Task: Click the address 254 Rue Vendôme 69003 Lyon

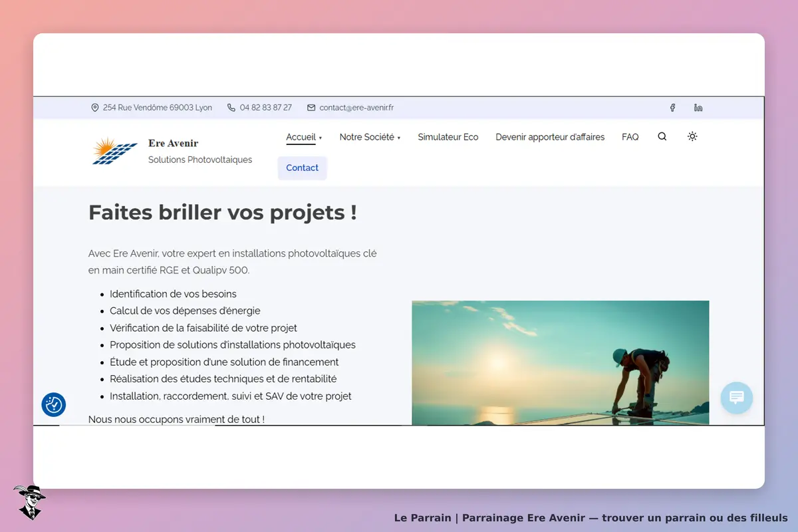Action: 158,108
